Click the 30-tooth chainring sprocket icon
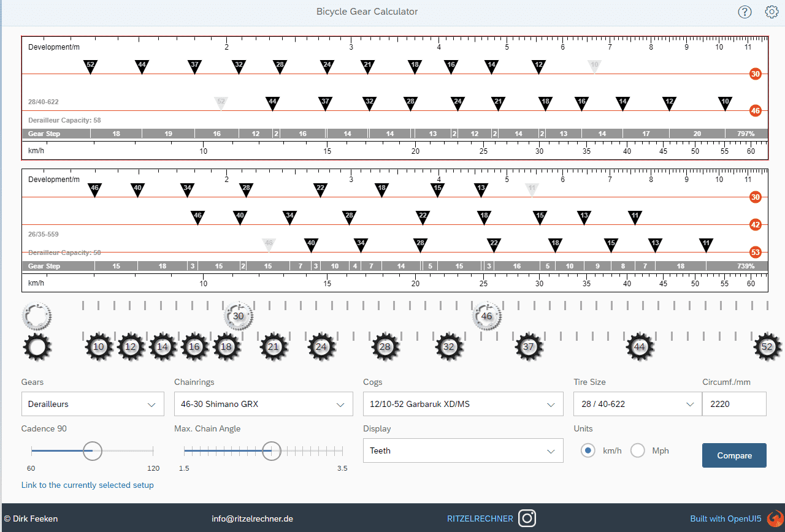This screenshot has height=532, width=785. [x=239, y=316]
